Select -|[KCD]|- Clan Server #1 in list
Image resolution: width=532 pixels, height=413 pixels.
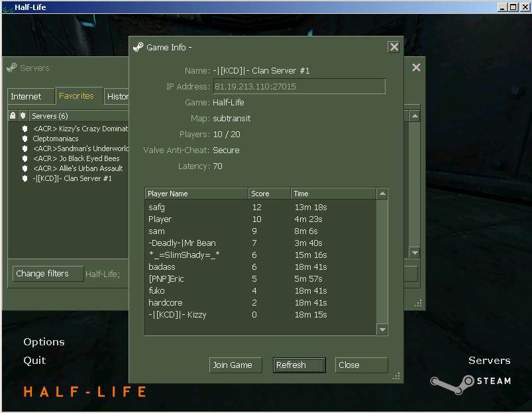[x=72, y=178]
